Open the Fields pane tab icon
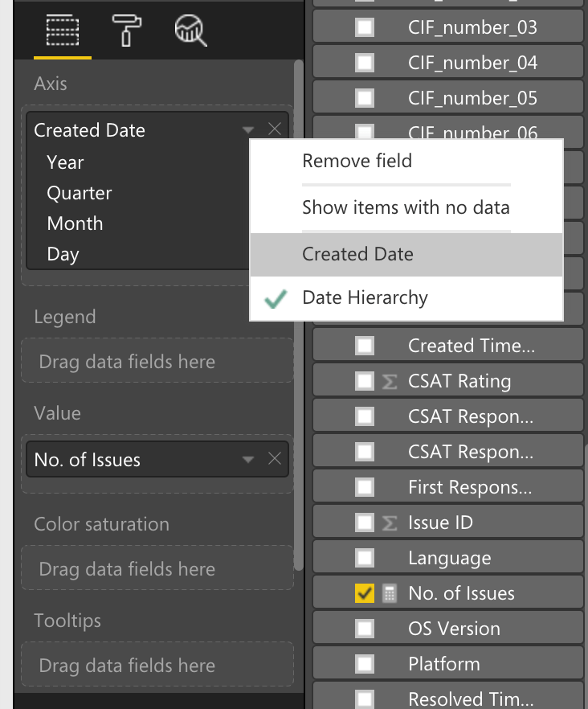The height and width of the screenshot is (709, 588). (x=63, y=31)
